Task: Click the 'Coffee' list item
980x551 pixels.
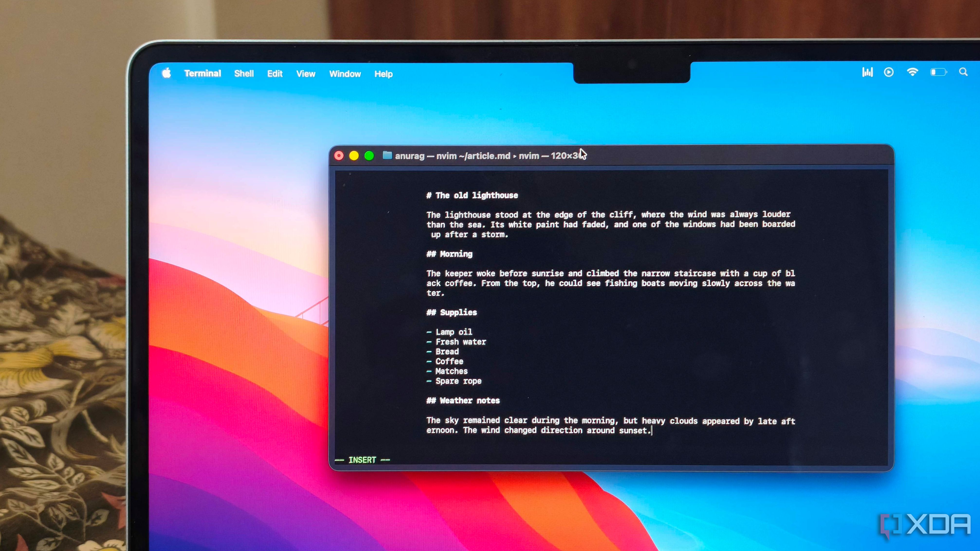Action: click(x=445, y=361)
